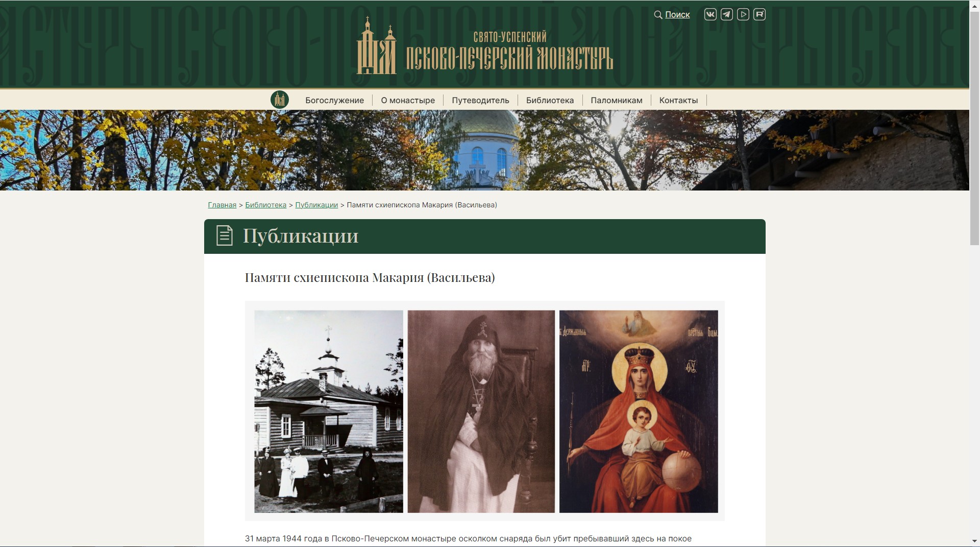Open the black-and-white wooden church photo
Viewport: 980px width, 547px height.
(329, 411)
